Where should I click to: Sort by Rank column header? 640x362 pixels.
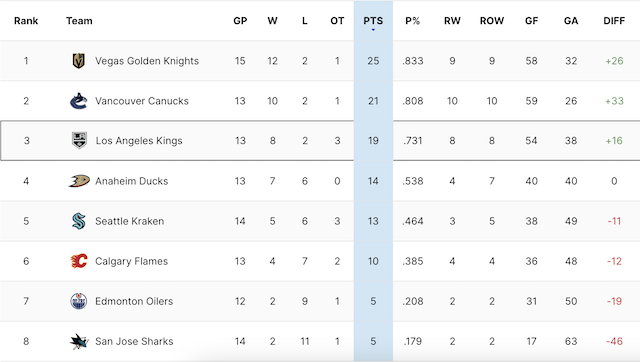(26, 20)
